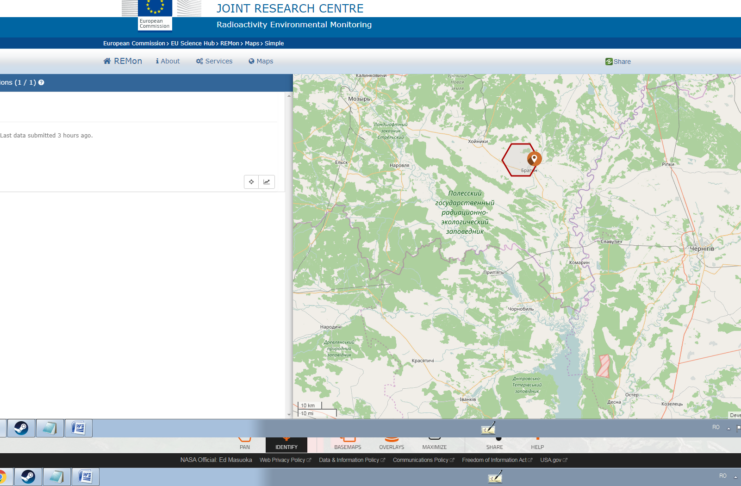The width and height of the screenshot is (741, 486).
Task: Follow the REMon breadcrumb link
Action: (x=230, y=43)
